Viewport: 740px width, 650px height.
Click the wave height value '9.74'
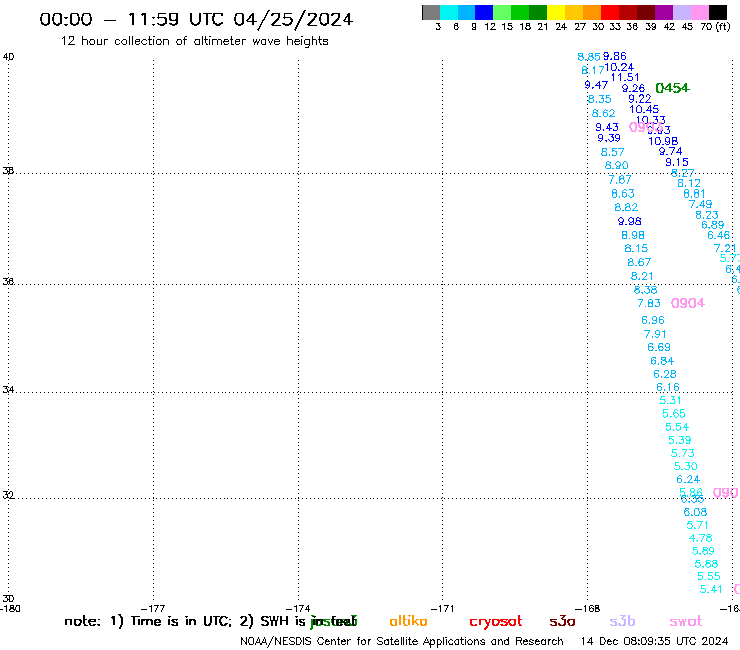671,152
